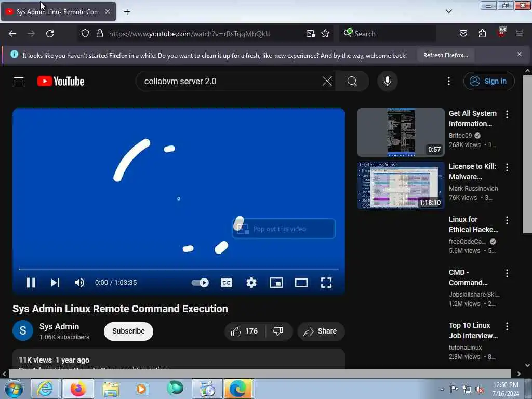Viewport: 532px width, 399px height.
Task: Go to YouTube home logo
Action: [x=61, y=81]
